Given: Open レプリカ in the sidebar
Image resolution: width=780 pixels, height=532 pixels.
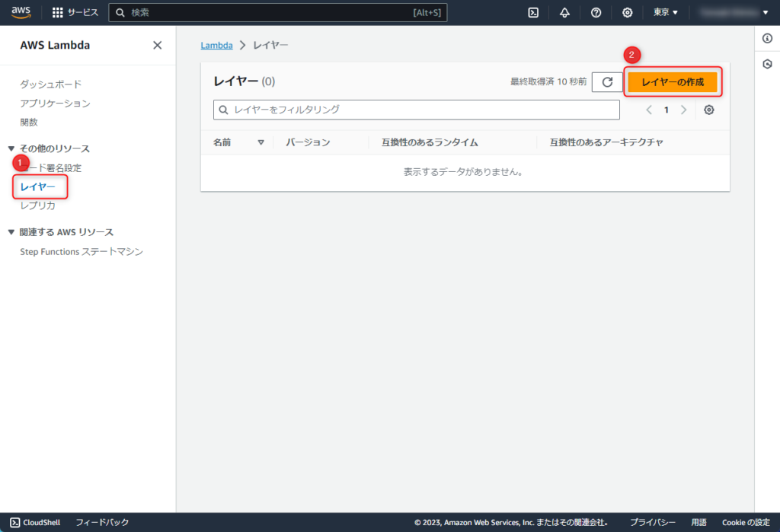Looking at the screenshot, I should pos(38,205).
